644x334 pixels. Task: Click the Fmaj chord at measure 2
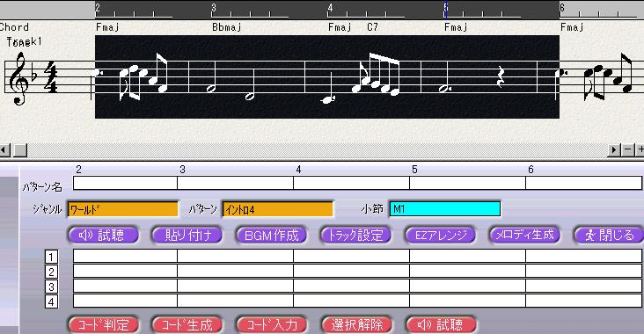(x=107, y=27)
